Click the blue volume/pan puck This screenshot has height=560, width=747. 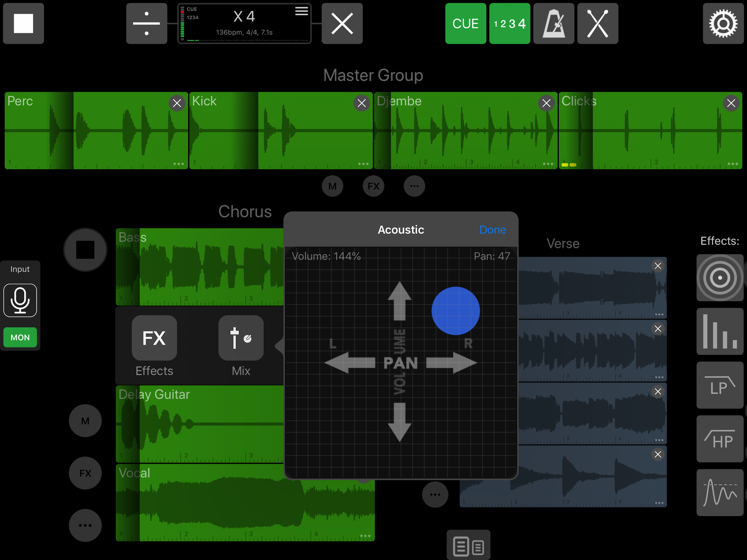point(455,311)
